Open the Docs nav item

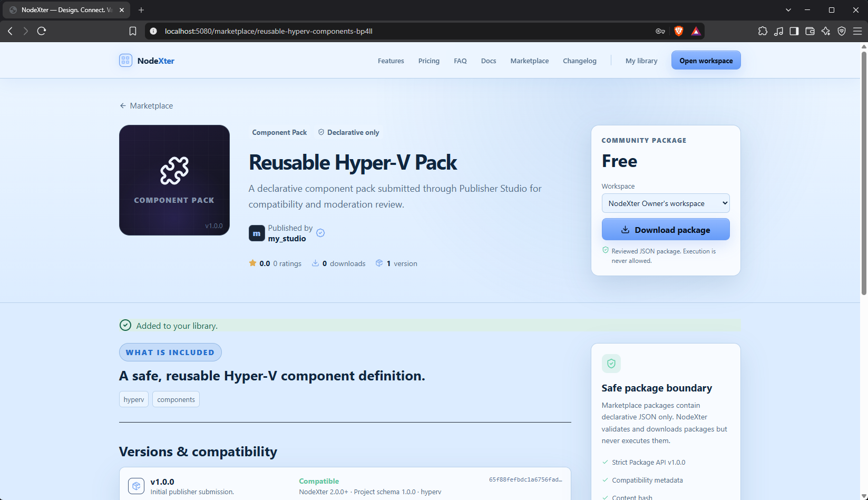coord(489,61)
